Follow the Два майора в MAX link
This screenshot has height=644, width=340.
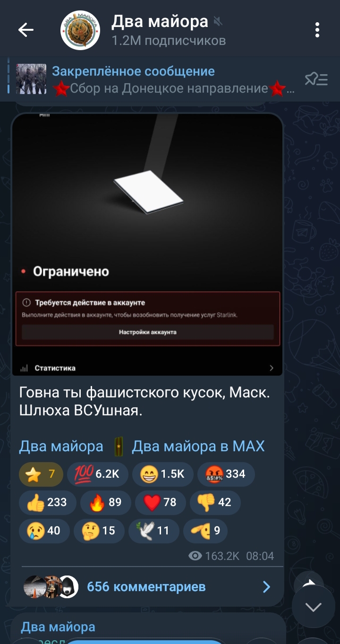pyautogui.click(x=198, y=446)
